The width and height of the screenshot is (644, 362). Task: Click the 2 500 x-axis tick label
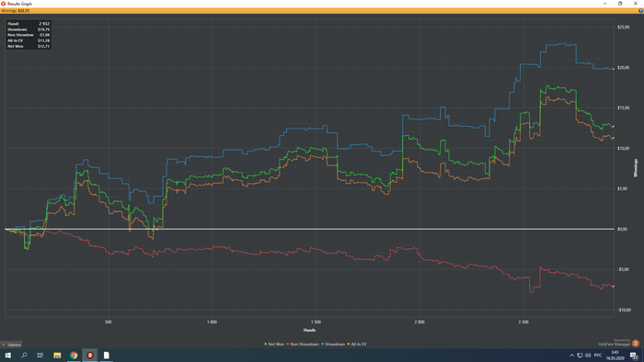pos(523,322)
